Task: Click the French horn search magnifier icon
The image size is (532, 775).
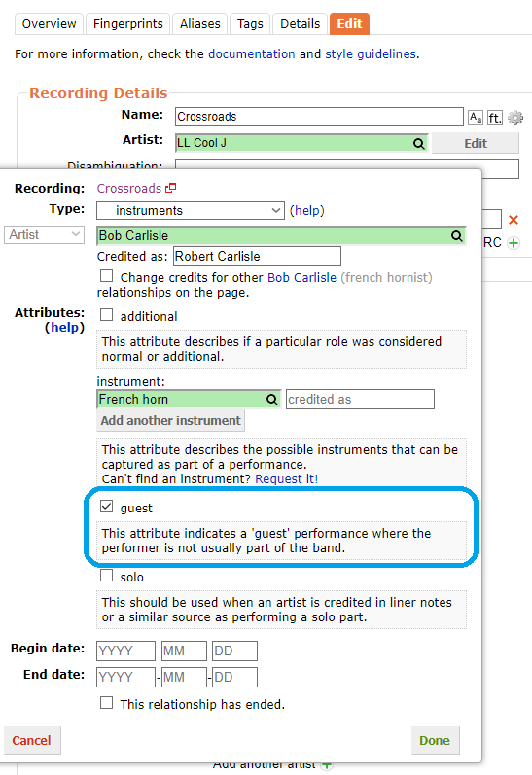Action: [272, 400]
